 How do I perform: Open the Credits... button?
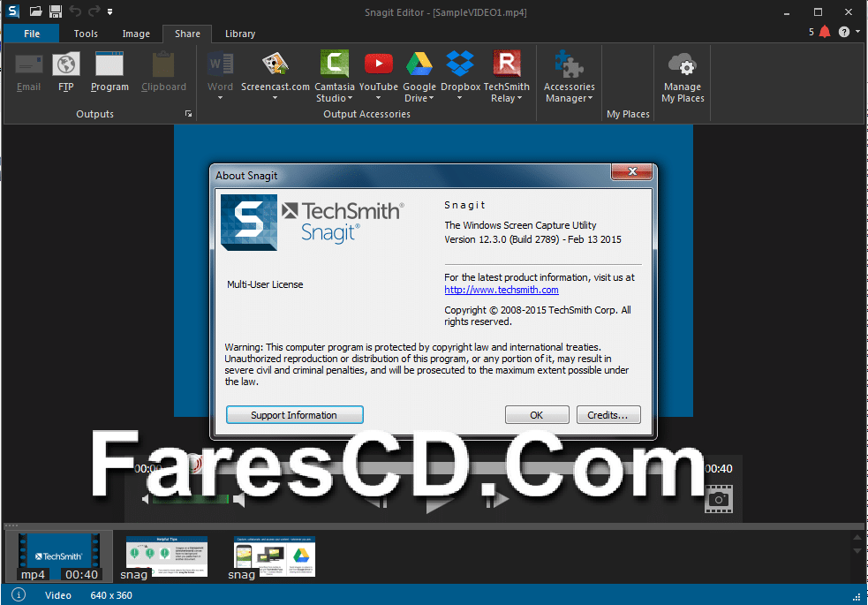[x=608, y=414]
